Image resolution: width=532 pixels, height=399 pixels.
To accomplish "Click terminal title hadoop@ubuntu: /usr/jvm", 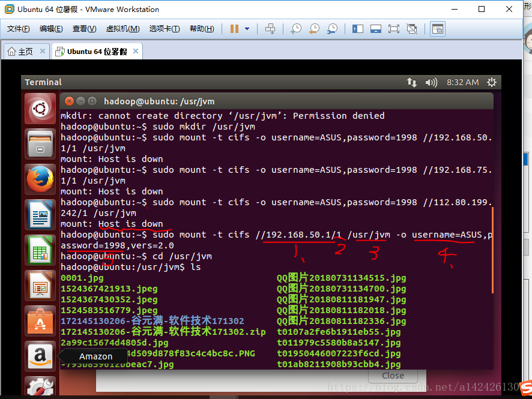I will click(x=159, y=101).
